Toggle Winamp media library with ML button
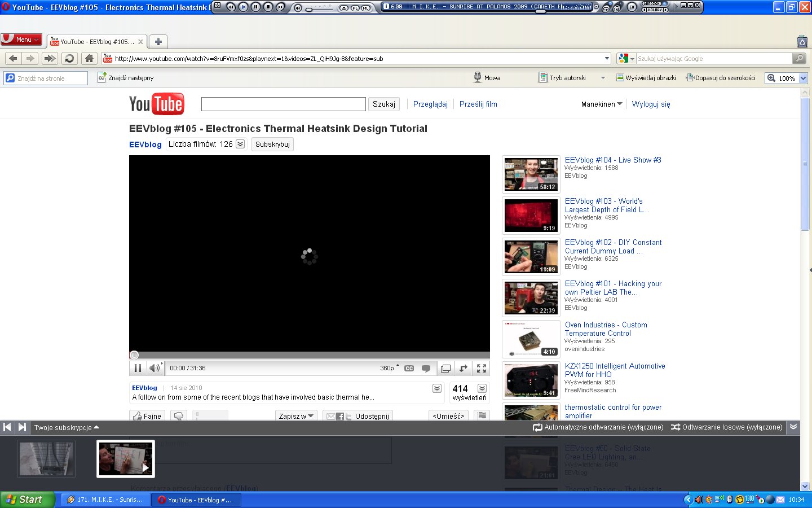812x508 pixels. 365,8
